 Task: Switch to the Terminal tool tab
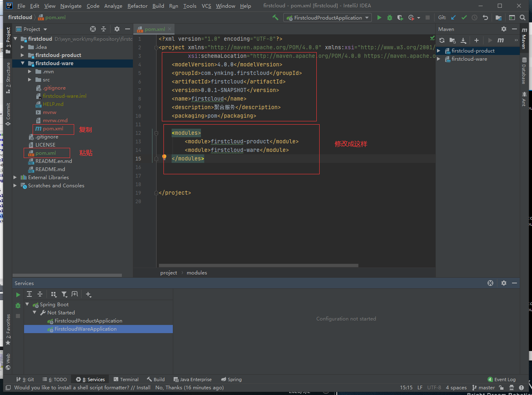coord(126,379)
